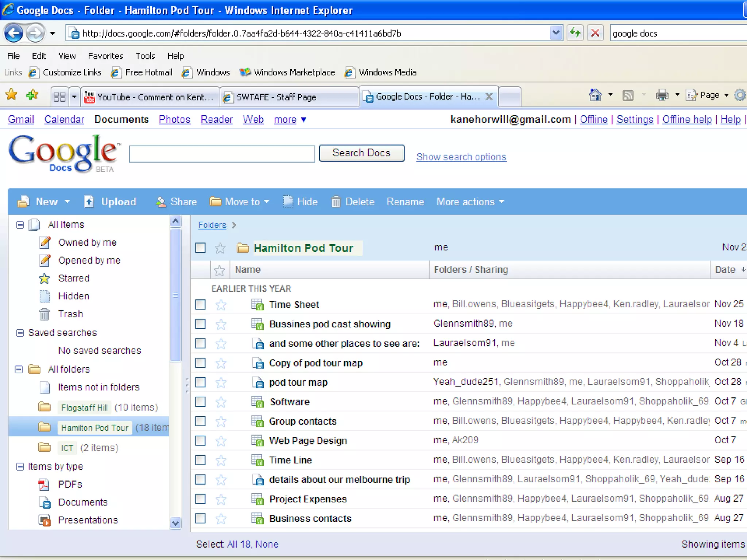Go back with browser Back arrow
The image size is (747, 560).
tap(13, 33)
